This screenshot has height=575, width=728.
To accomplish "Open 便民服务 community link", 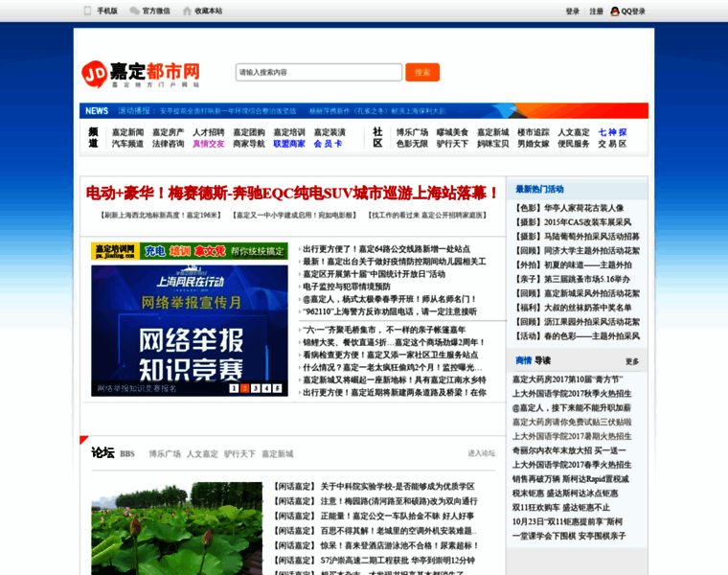I will point(574,144).
